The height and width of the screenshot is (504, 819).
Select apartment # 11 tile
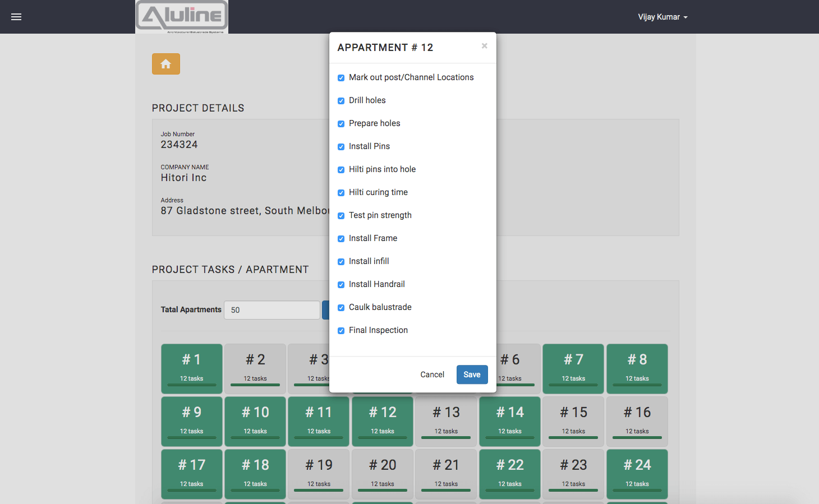click(319, 421)
